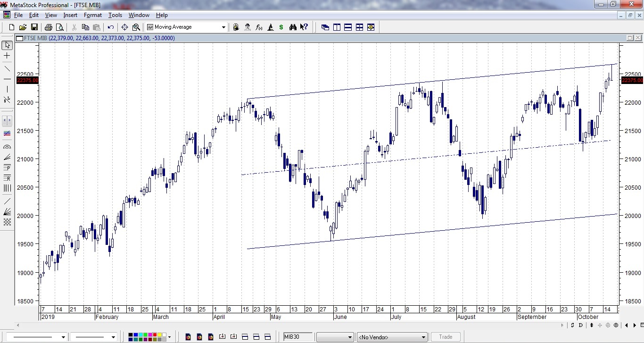
Task: Open the View menu
Action: 51,15
